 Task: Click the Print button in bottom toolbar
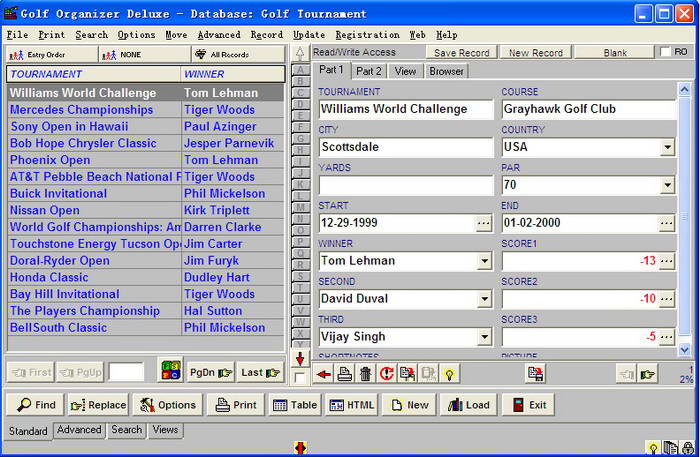pyautogui.click(x=236, y=405)
